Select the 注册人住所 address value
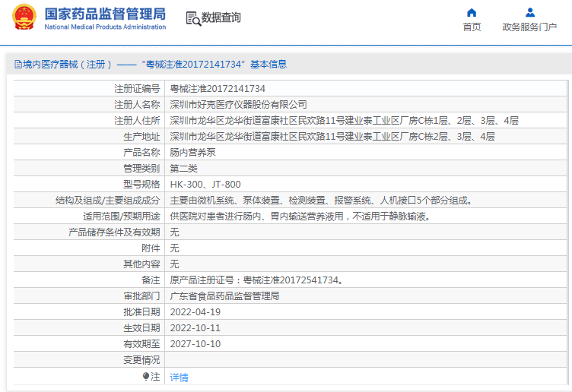The width and height of the screenshot is (572, 392). [x=344, y=121]
